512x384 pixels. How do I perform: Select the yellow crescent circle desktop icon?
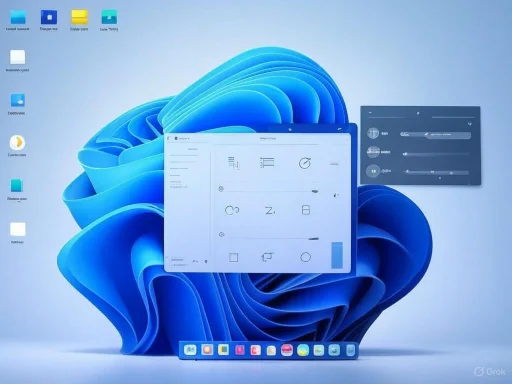pos(17,143)
